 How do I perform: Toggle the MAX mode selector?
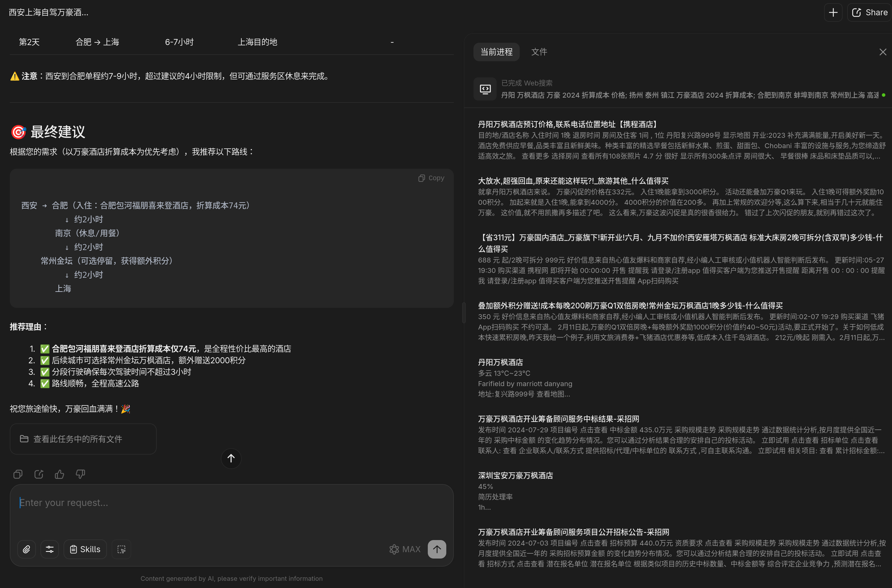click(405, 549)
